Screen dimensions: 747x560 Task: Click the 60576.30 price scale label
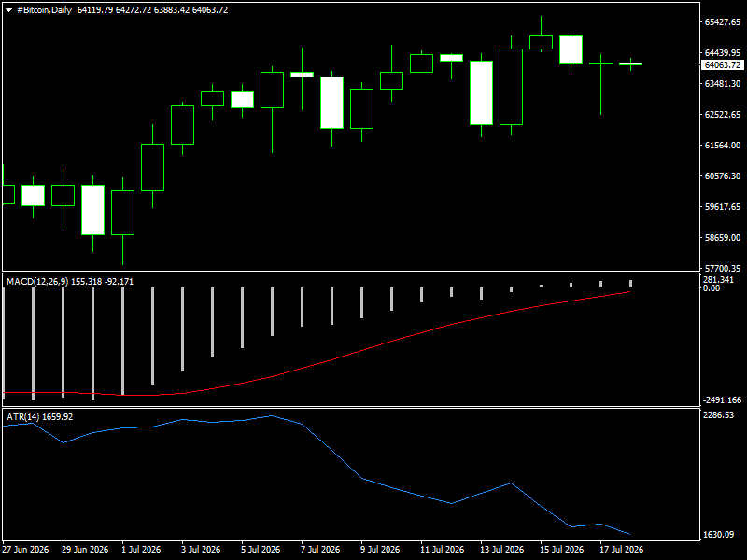point(722,175)
